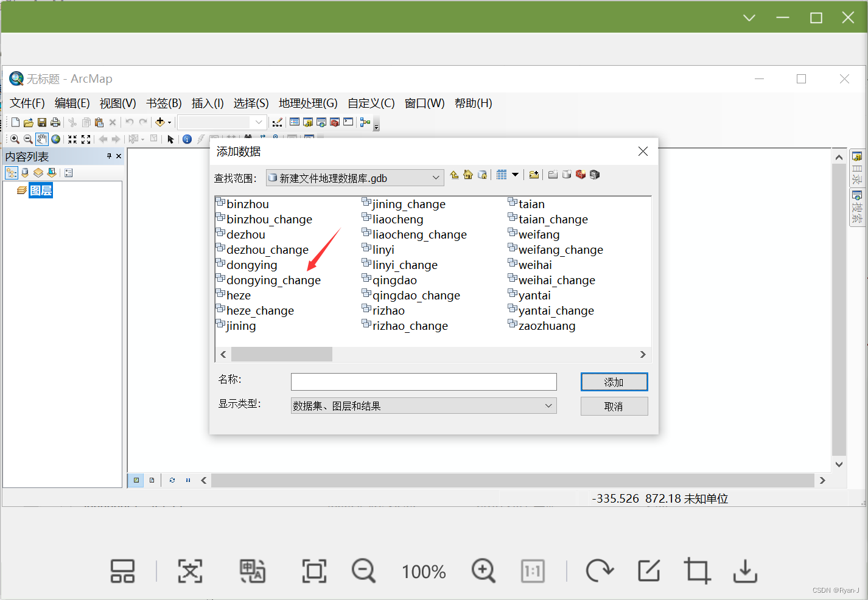This screenshot has height=600, width=868.
Task: Open the 视图(V) menu
Action: click(117, 103)
